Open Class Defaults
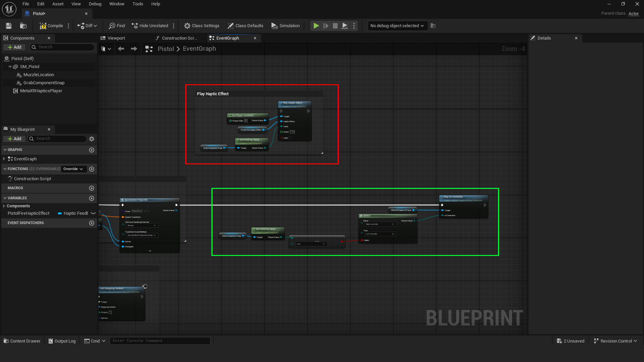 pyautogui.click(x=245, y=26)
